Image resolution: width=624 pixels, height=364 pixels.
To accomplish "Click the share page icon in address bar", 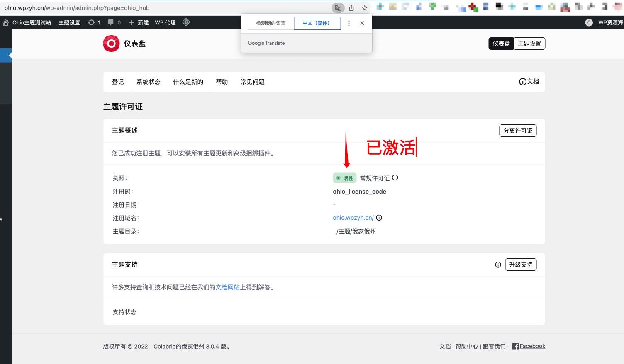I will tap(351, 8).
